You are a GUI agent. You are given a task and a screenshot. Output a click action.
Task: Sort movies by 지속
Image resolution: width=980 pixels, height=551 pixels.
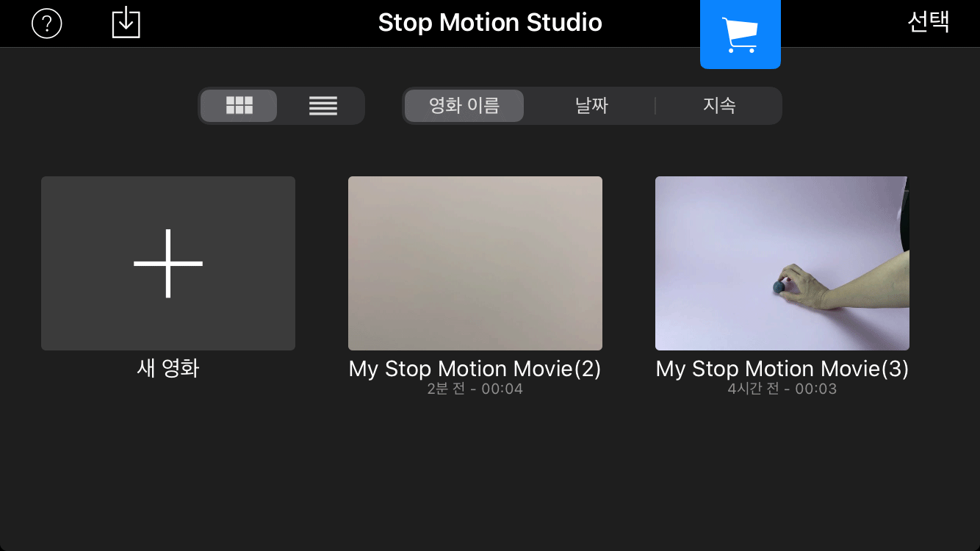point(718,106)
